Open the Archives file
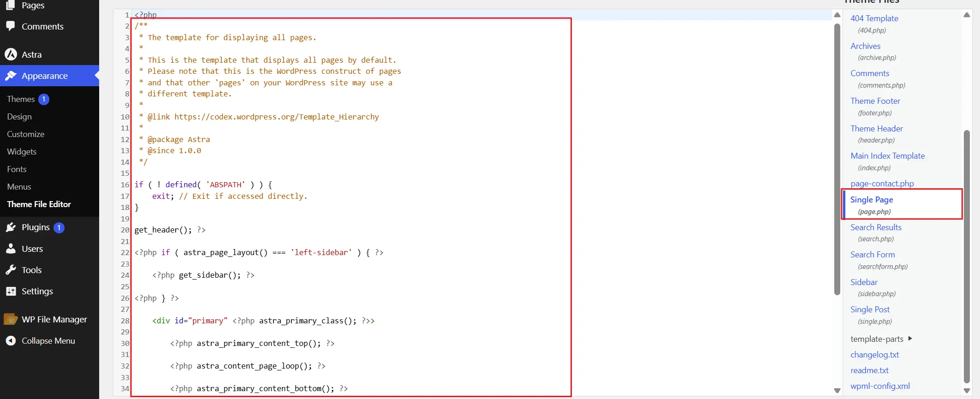Image resolution: width=980 pixels, height=399 pixels. pyautogui.click(x=865, y=46)
